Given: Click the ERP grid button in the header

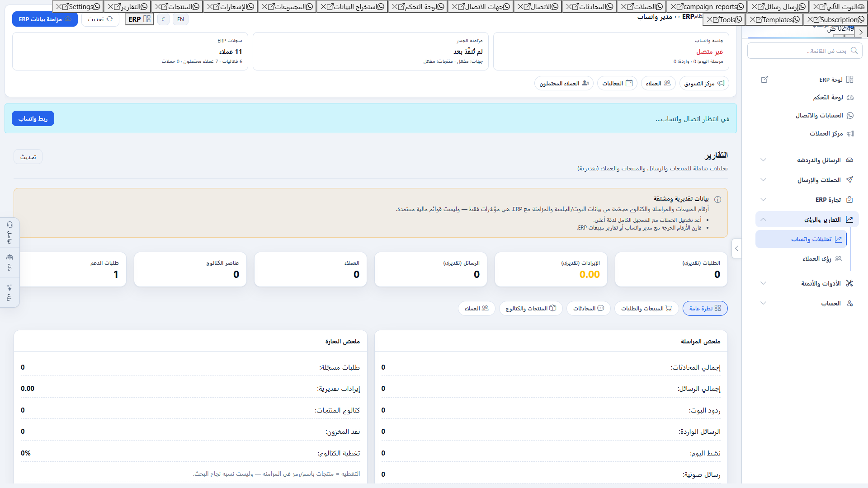Looking at the screenshot, I should (139, 19).
